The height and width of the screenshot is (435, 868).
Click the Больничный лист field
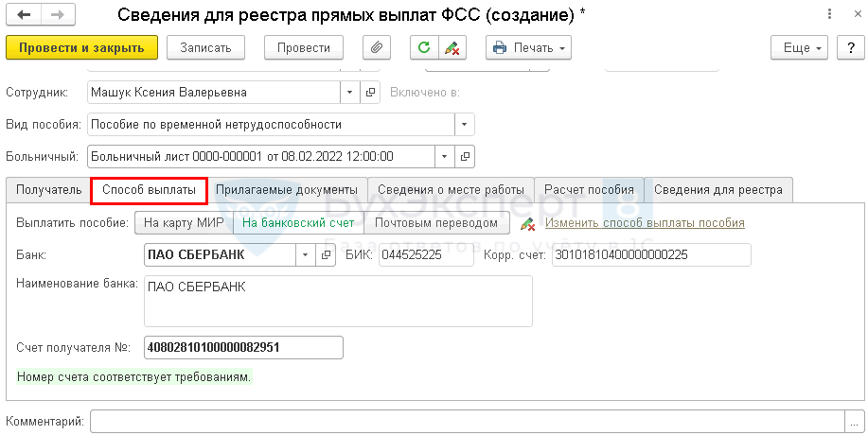click(x=261, y=156)
